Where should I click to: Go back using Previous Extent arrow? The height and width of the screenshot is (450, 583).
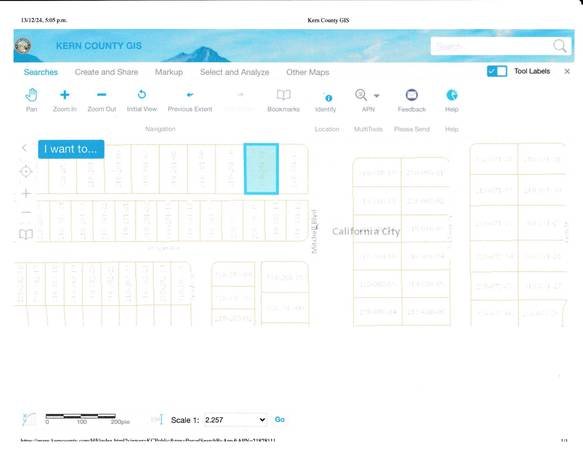[x=190, y=95]
